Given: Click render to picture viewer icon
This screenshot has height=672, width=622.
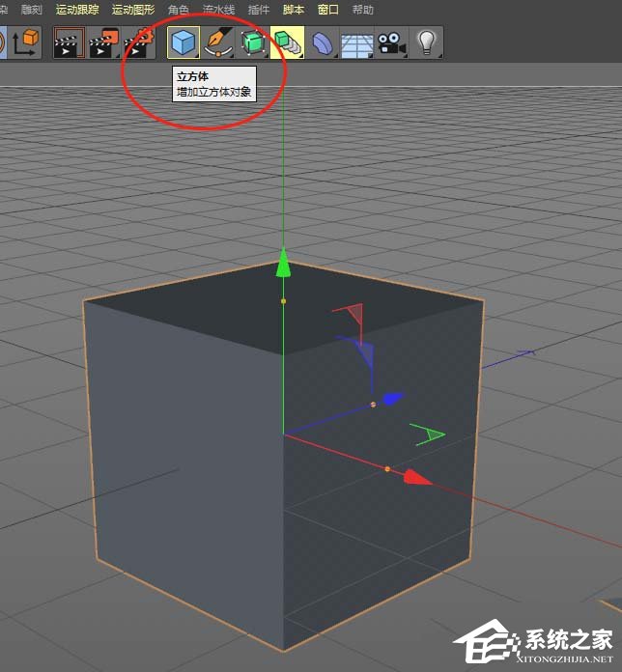Looking at the screenshot, I should [x=104, y=42].
